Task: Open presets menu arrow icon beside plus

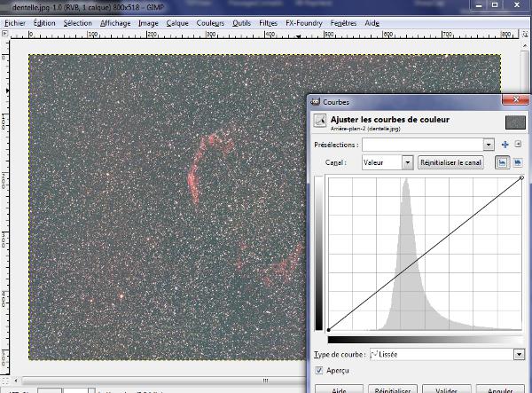Action: (x=518, y=144)
